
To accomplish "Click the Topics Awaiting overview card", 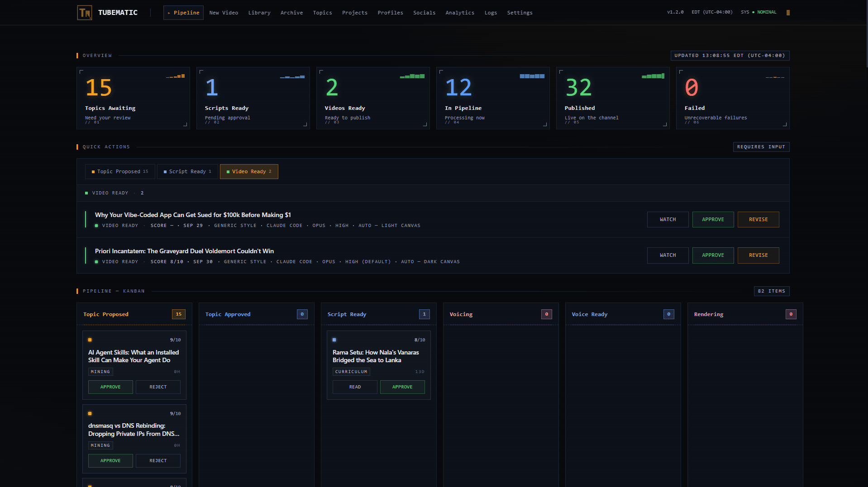I will (x=134, y=98).
